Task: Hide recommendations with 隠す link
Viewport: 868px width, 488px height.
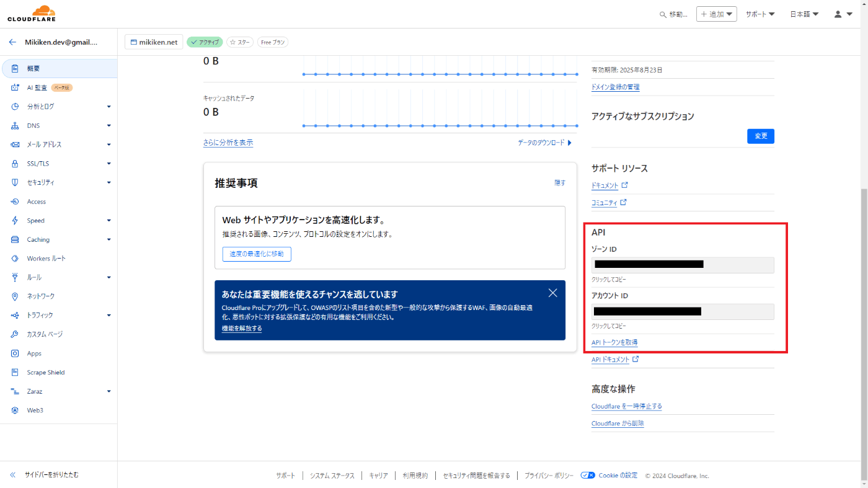Action: pos(560,183)
